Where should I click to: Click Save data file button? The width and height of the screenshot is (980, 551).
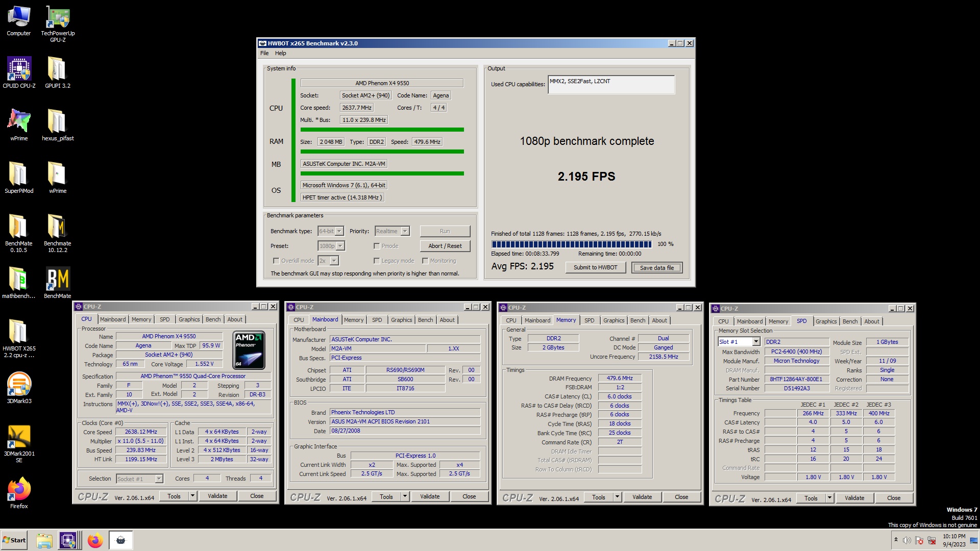(657, 267)
